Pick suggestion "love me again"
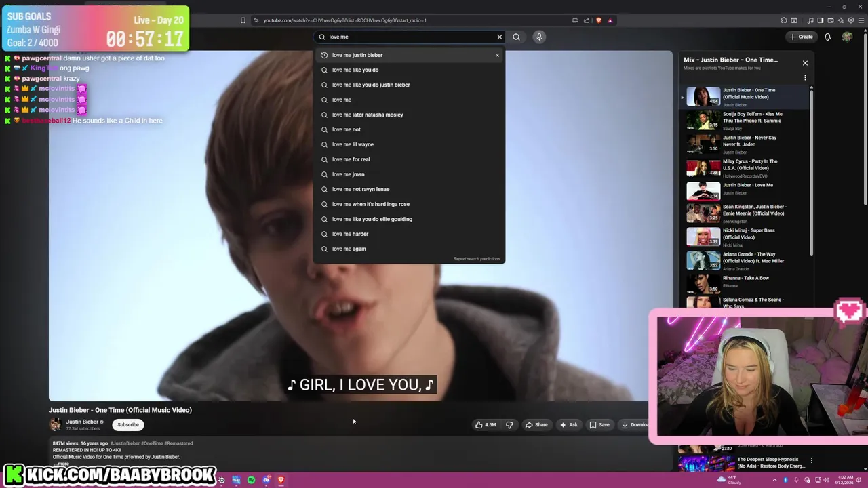 (x=409, y=249)
